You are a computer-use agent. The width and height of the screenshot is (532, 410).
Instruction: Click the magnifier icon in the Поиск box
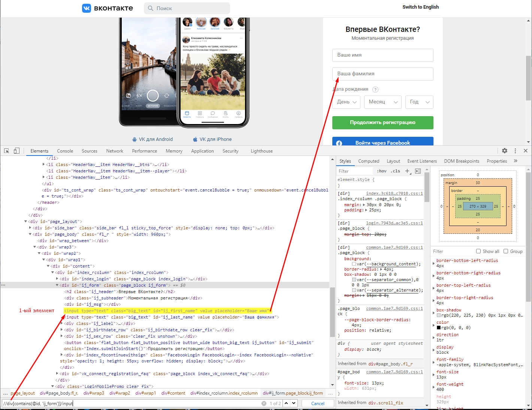point(151,8)
